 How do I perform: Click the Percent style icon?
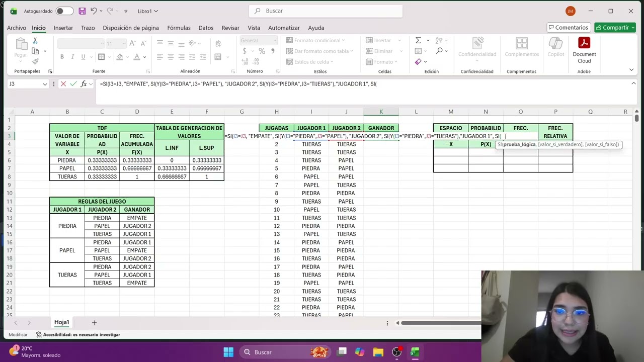pos(262,51)
